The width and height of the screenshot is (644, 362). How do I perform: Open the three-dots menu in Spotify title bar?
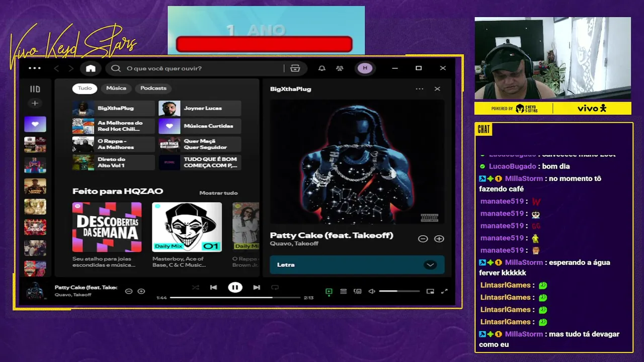[35, 68]
